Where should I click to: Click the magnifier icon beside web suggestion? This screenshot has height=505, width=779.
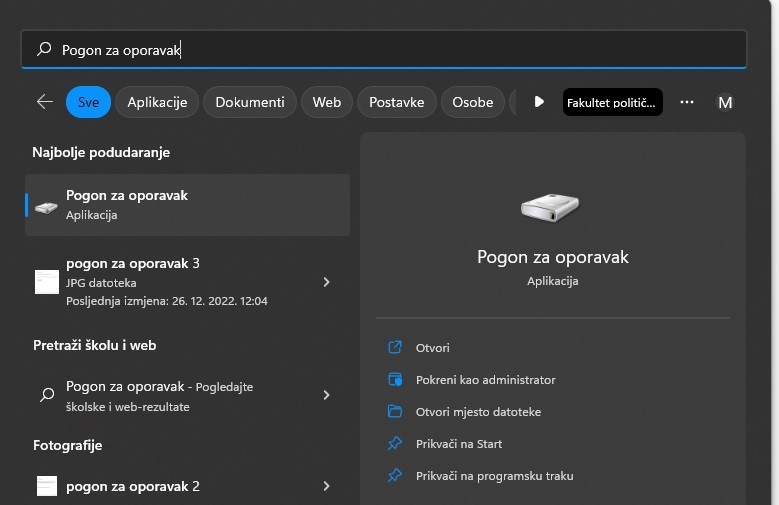tap(47, 395)
